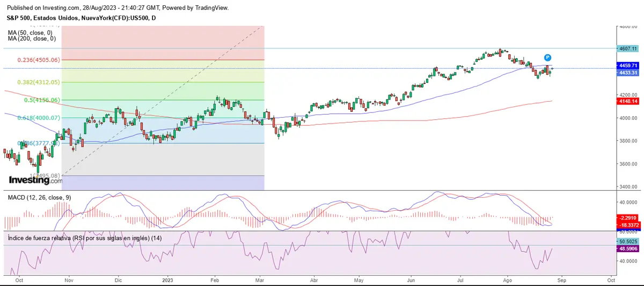Select the 0.618(4000.07) Fibonacci level label
This screenshot has width=644, height=286.
click(x=40, y=118)
